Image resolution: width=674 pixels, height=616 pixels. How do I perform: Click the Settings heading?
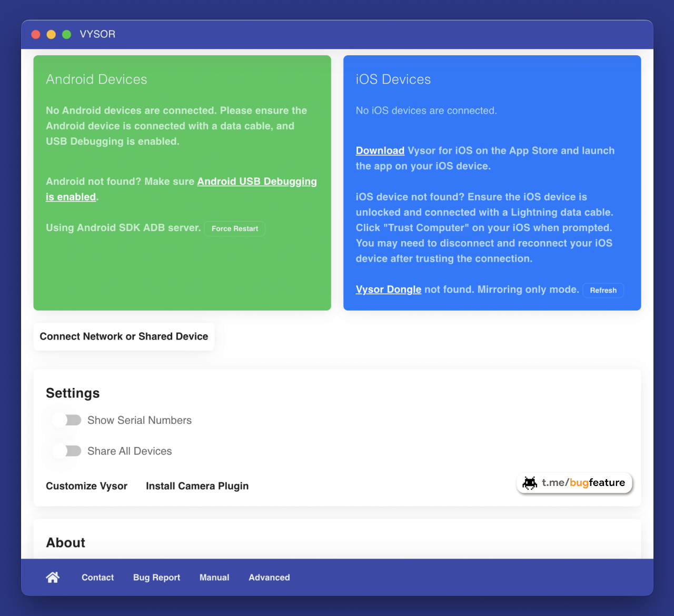point(73,393)
